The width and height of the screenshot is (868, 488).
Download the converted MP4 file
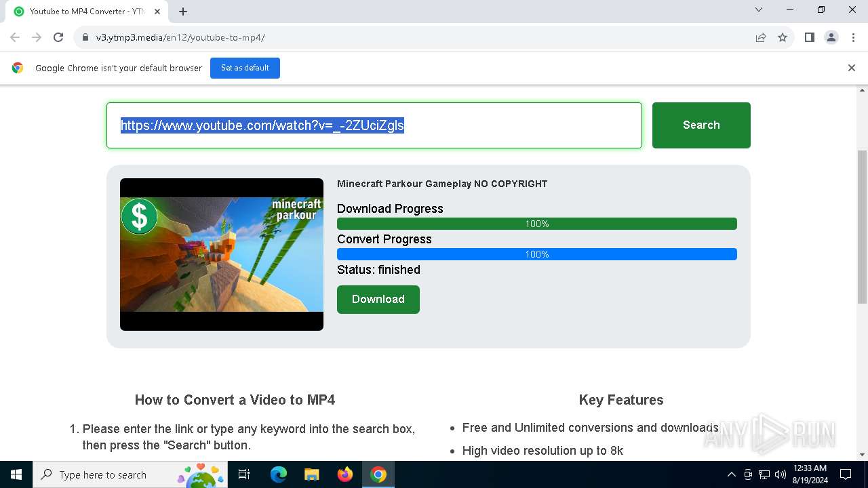[x=378, y=300]
